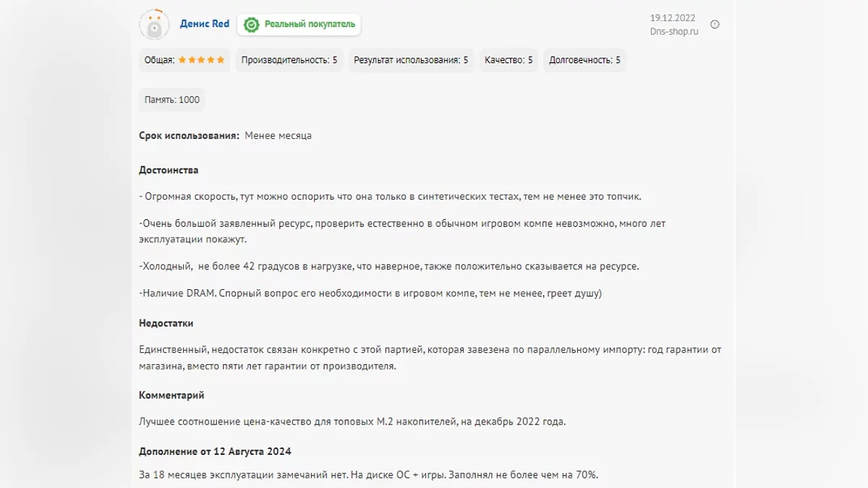Screen dimensions: 868x488
Task: Select the Результат использования: 5 chip
Action: pyautogui.click(x=410, y=60)
